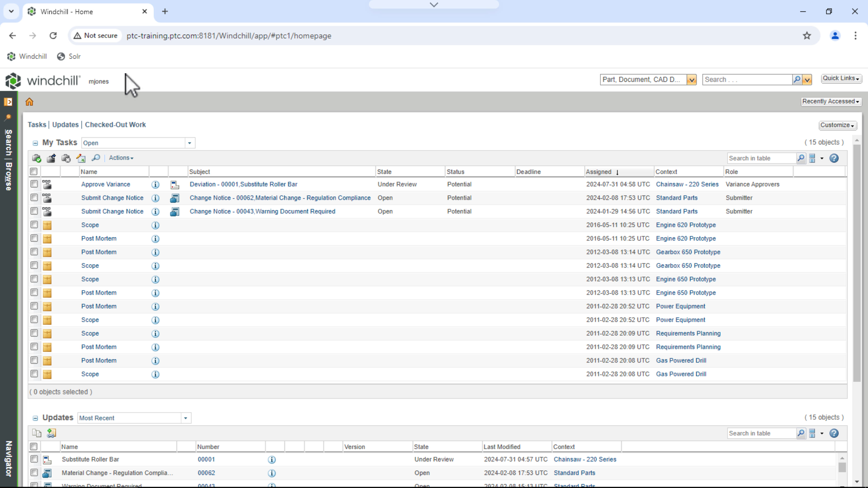Click the briefcase icon with gray X in My Tasks toolbar
Image resolution: width=868 pixels, height=488 pixels.
pyautogui.click(x=66, y=158)
